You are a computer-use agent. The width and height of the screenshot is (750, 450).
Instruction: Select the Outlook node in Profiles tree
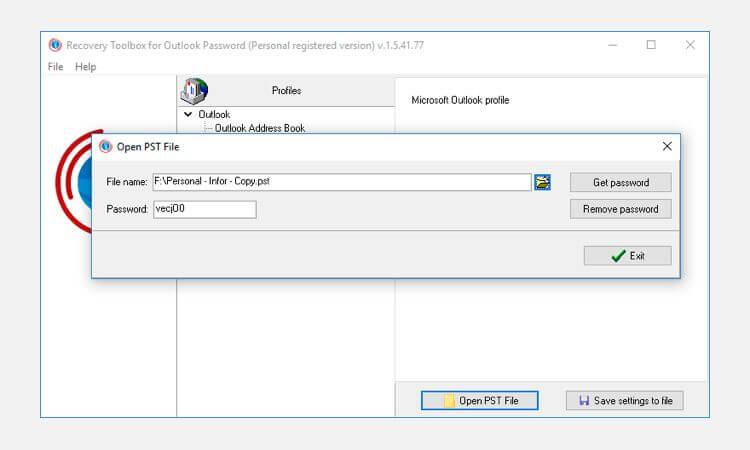coord(214,114)
